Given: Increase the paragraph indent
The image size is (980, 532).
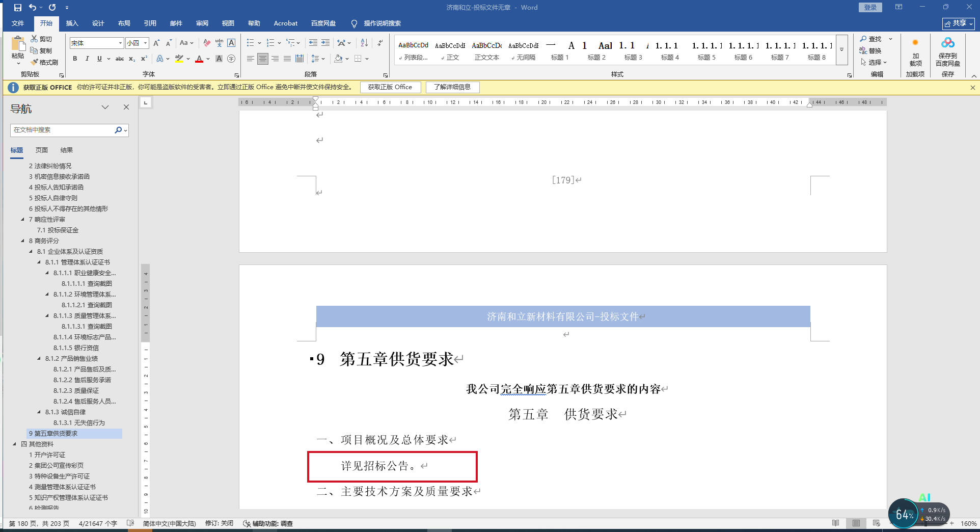Looking at the screenshot, I should [x=325, y=43].
